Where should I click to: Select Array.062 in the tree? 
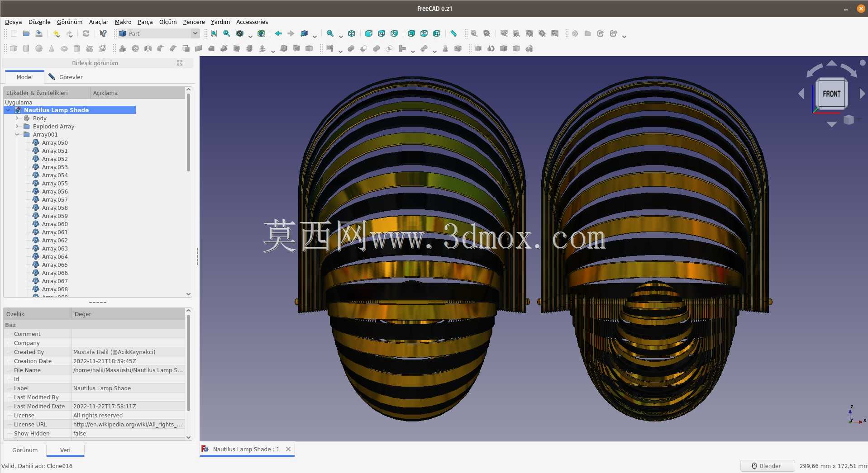coord(55,240)
